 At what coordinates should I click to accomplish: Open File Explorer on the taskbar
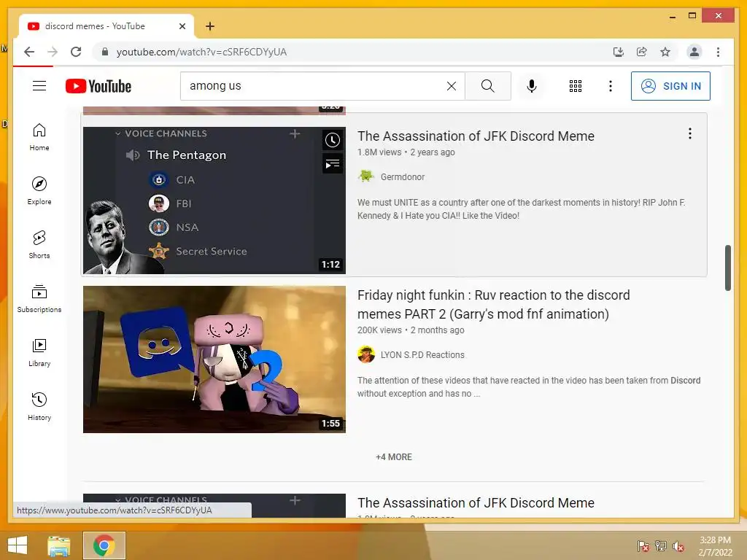[x=59, y=545]
